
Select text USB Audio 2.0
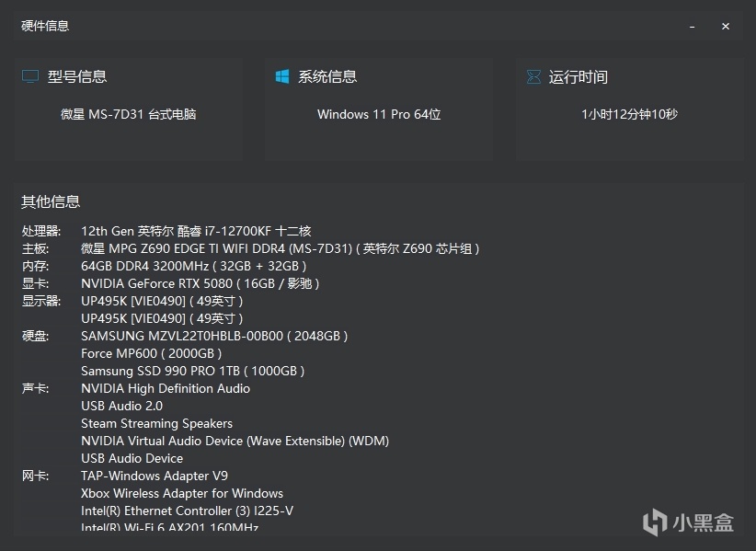tap(122, 406)
